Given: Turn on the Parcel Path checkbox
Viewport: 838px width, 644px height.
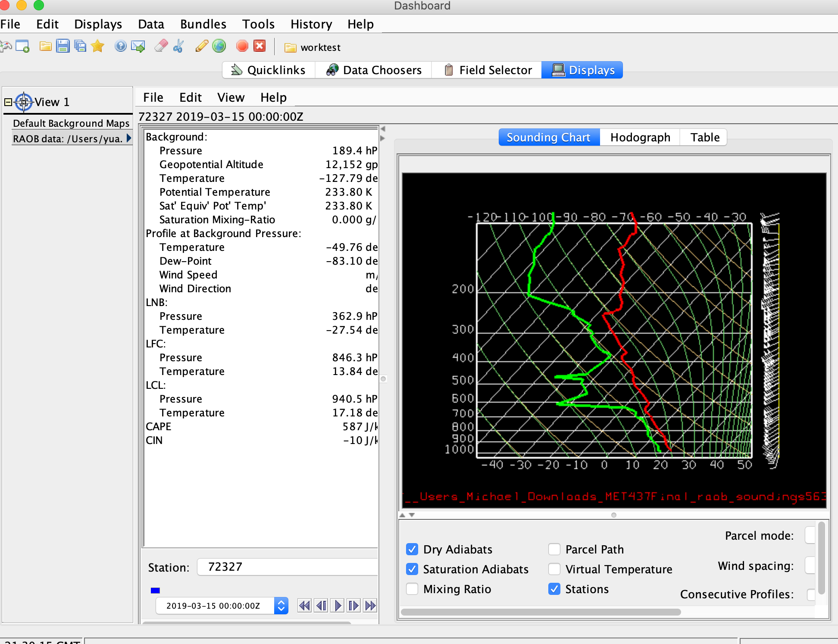Looking at the screenshot, I should click(554, 549).
